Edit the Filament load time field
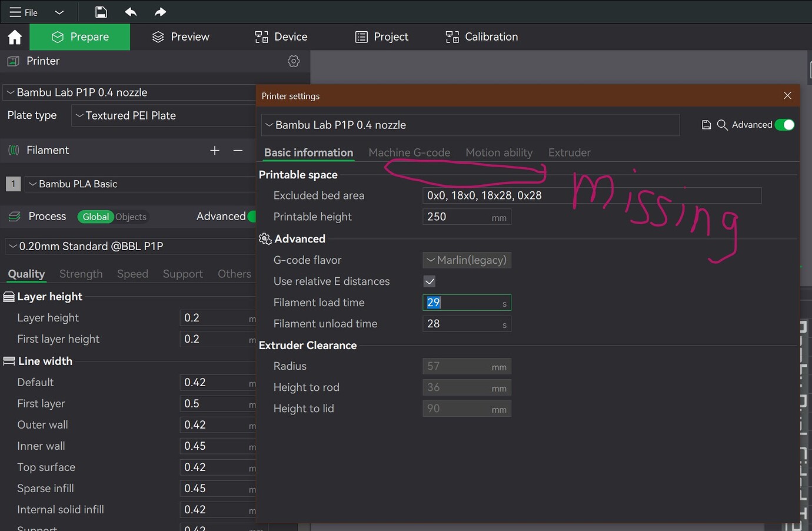812x531 pixels. pyautogui.click(x=467, y=303)
